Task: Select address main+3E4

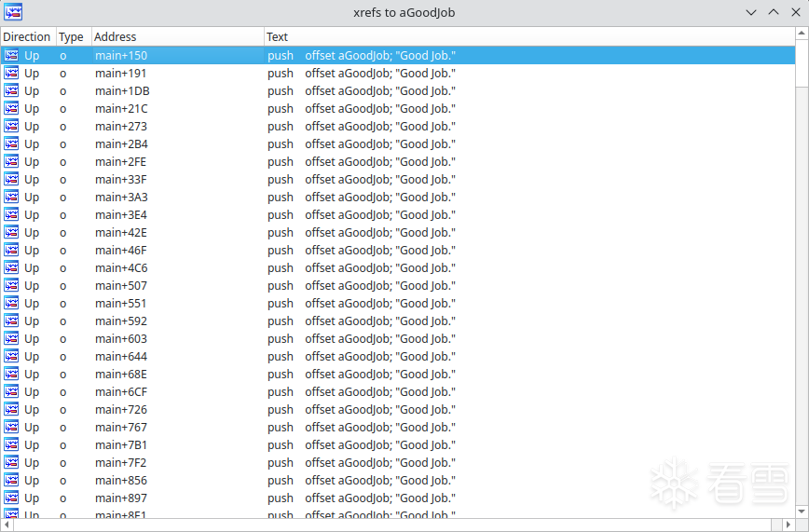Action: point(121,214)
